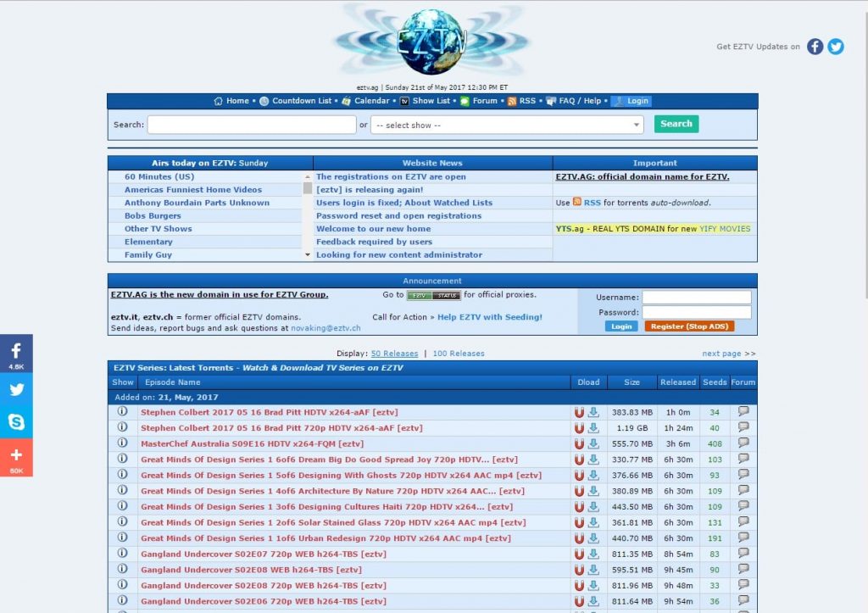Click novaking@eztv.ch email link
868x613 pixels.
325,328
